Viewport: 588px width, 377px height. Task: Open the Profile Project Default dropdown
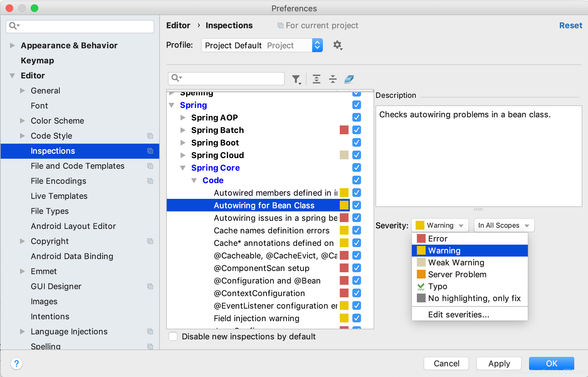tap(262, 45)
